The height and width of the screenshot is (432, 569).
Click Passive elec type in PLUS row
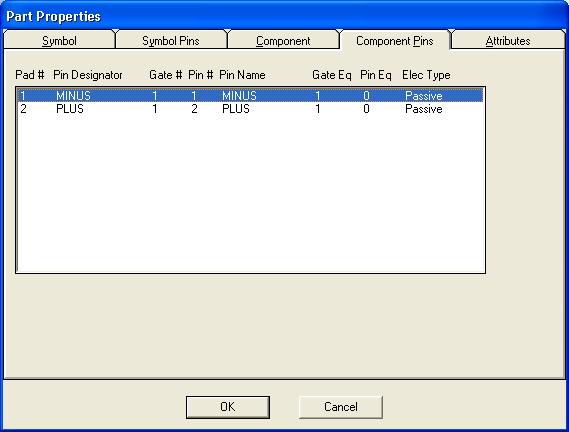point(423,109)
